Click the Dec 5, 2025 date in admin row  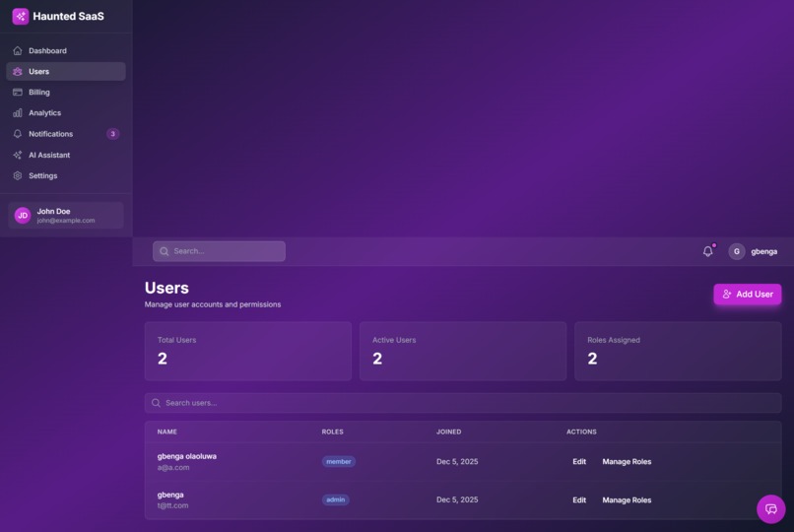click(457, 499)
